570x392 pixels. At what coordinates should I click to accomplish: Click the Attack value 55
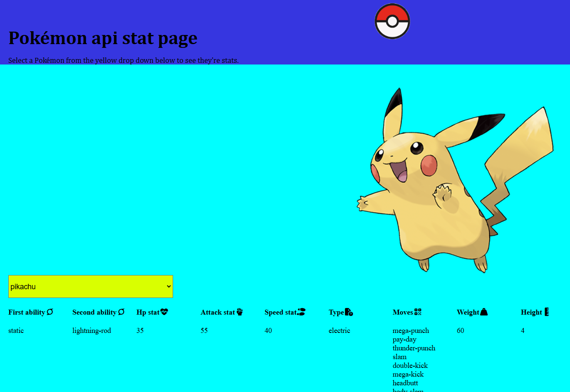tap(204, 330)
